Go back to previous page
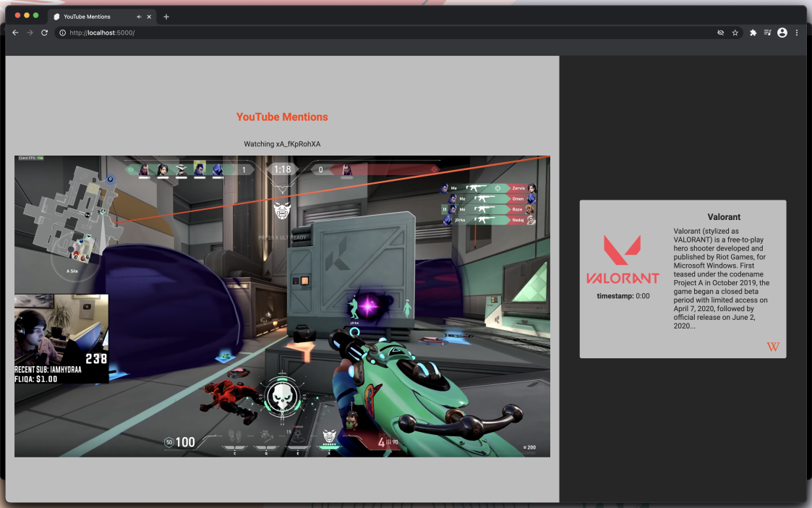 (15, 33)
